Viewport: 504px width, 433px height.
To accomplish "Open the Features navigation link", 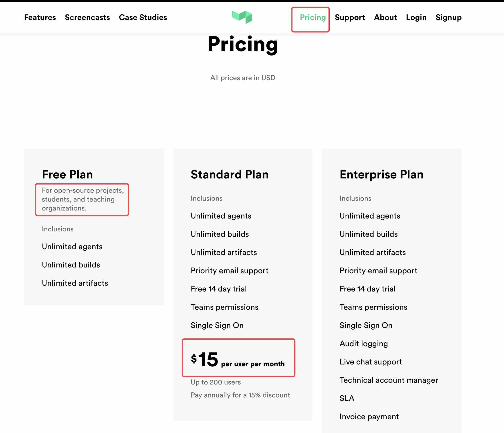I will click(x=40, y=18).
